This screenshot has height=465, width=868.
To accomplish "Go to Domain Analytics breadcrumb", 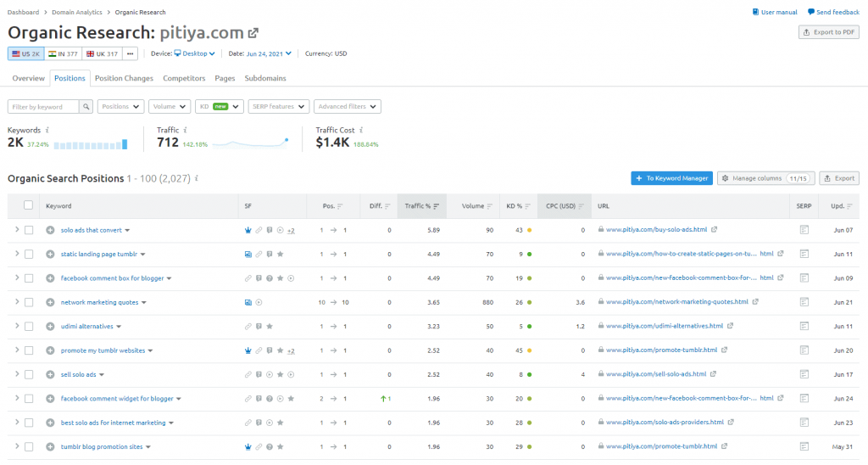I will (77, 12).
